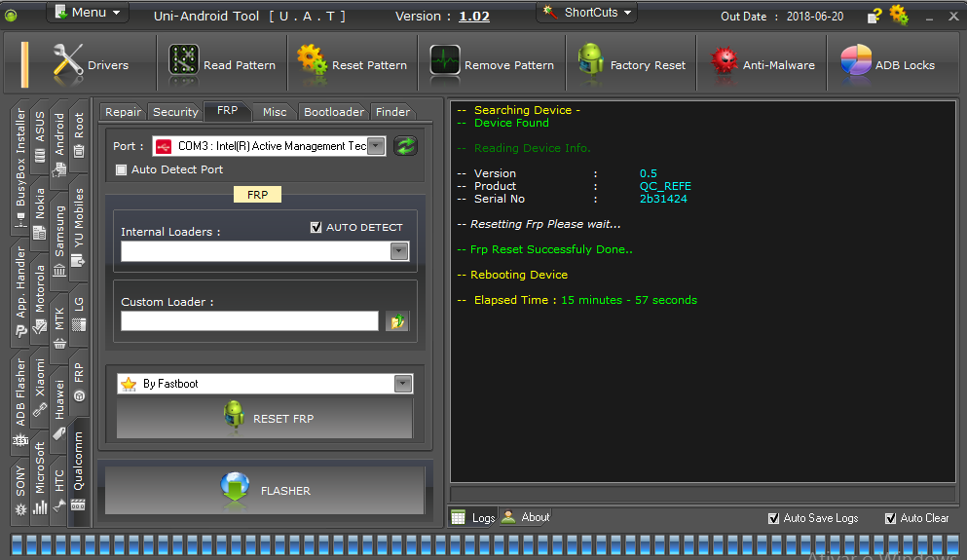
Task: Click the FLASHER button
Action: [x=265, y=490]
